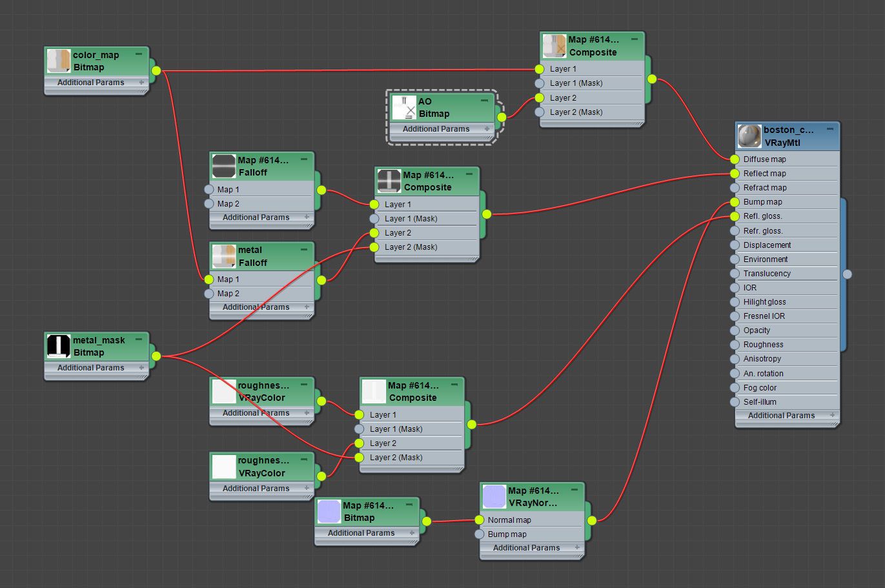Click the VRayMtl node output socket
The image size is (885, 588).
tap(847, 274)
